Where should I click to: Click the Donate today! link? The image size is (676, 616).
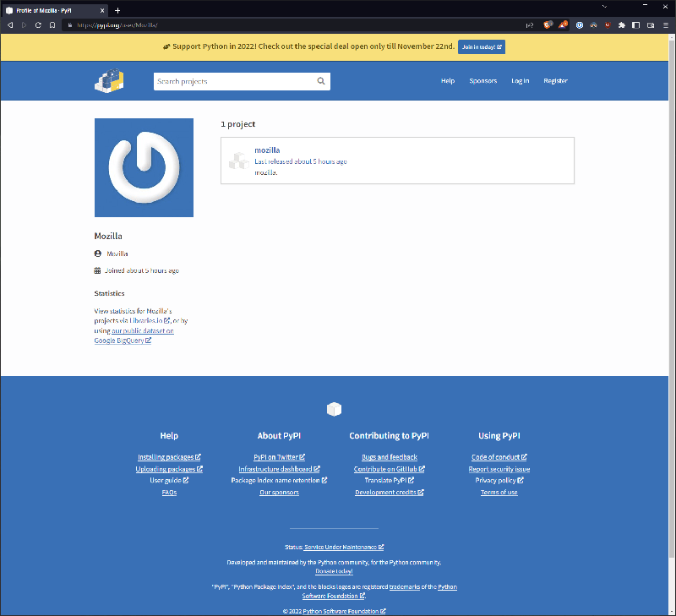334,571
